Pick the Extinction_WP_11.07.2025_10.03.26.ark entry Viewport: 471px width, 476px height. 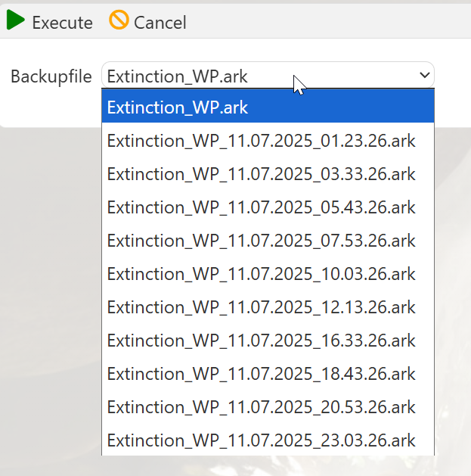click(268, 274)
